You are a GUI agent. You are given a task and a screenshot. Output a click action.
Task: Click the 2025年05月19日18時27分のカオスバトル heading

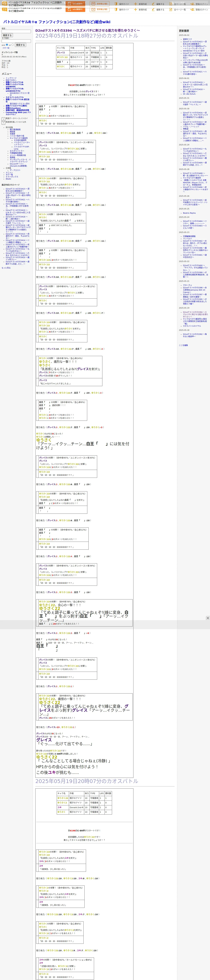click(87, 36)
